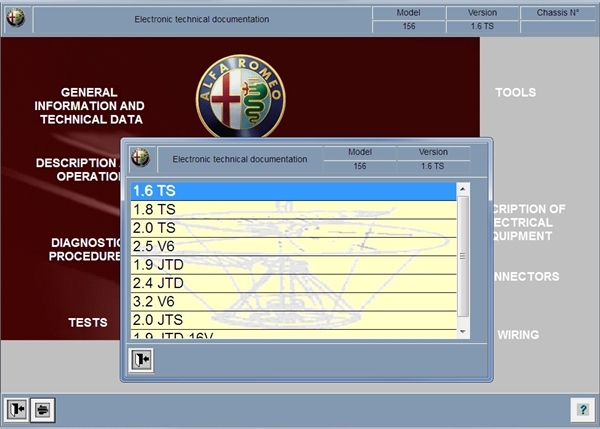Choose the 1.9 JTD version
This screenshot has height=429, width=600.
pyautogui.click(x=293, y=265)
